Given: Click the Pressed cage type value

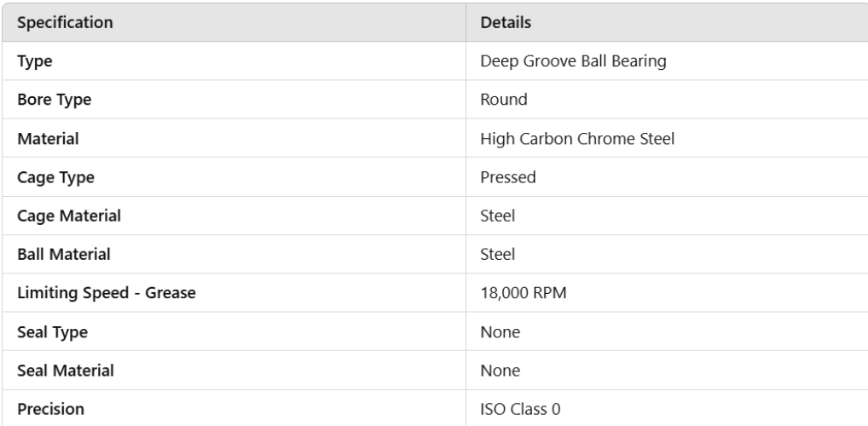Looking at the screenshot, I should click(x=510, y=177).
